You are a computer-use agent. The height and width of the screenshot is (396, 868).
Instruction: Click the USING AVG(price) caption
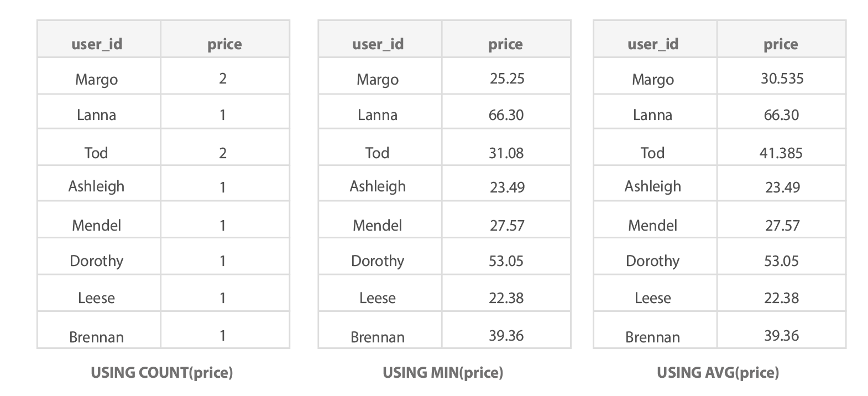pyautogui.click(x=718, y=373)
